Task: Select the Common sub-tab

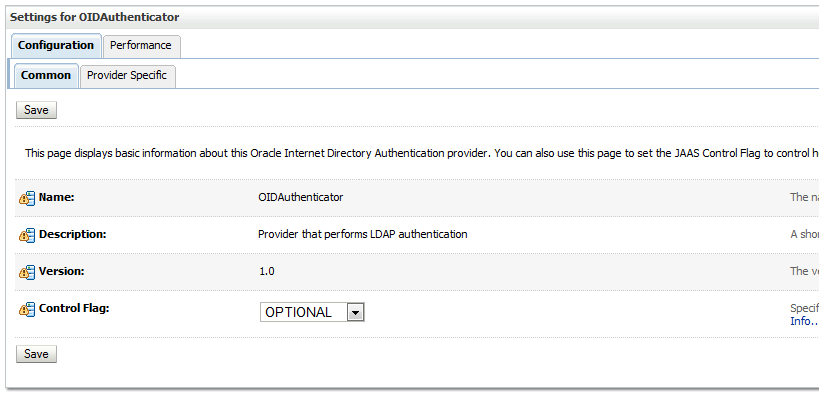Action: pyautogui.click(x=46, y=75)
